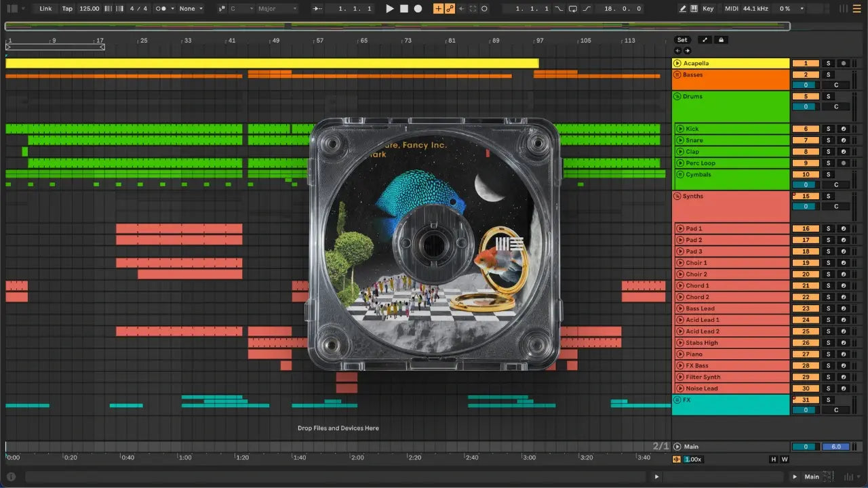Toggle the arrangement Loop switch
The width and height of the screenshot is (868, 488).
pyautogui.click(x=572, y=9)
